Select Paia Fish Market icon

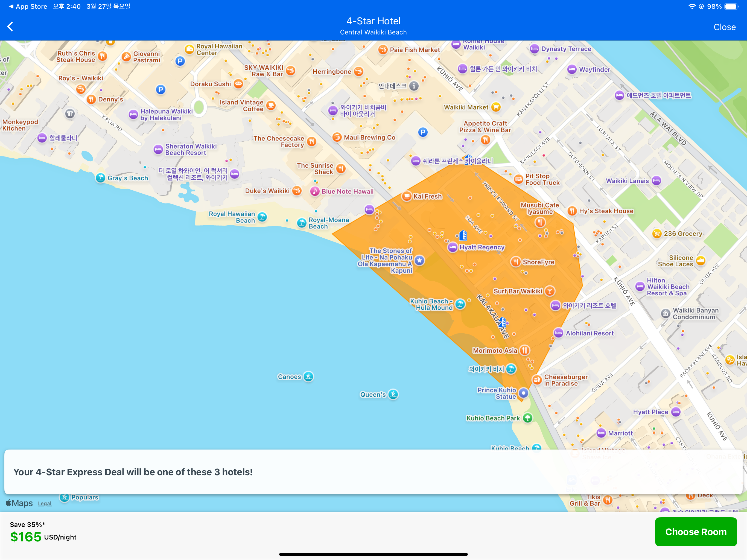[383, 50]
